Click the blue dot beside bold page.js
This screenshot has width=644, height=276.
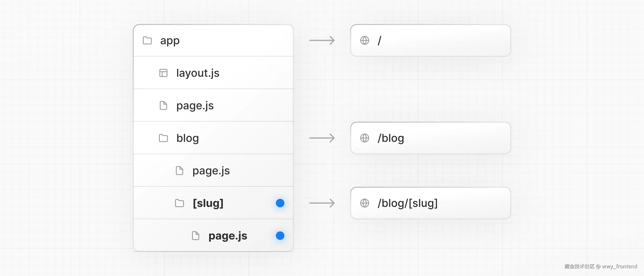pyautogui.click(x=280, y=236)
